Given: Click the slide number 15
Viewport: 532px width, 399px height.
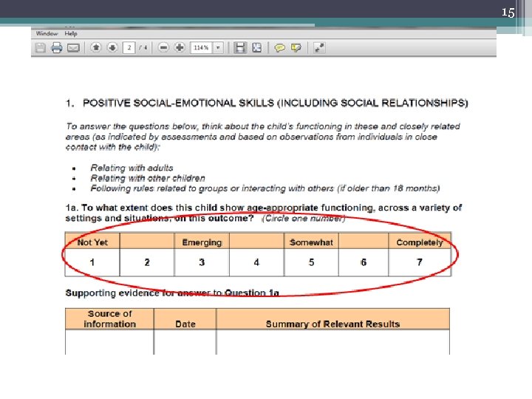Looking at the screenshot, I should [x=508, y=13].
